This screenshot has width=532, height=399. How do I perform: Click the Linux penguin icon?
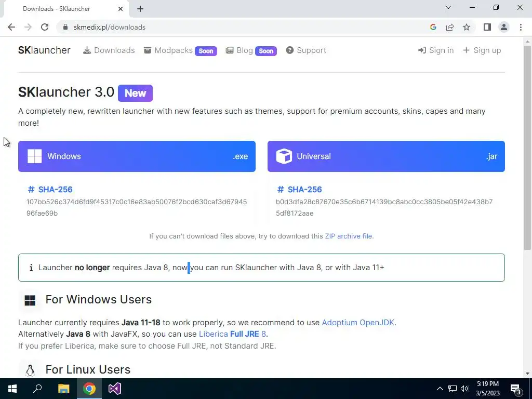[30, 370]
